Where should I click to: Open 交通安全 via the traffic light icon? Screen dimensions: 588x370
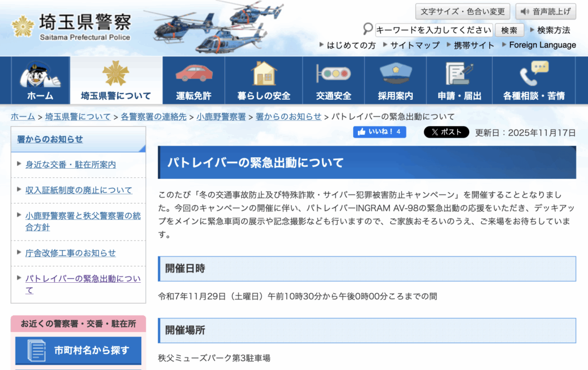(333, 74)
